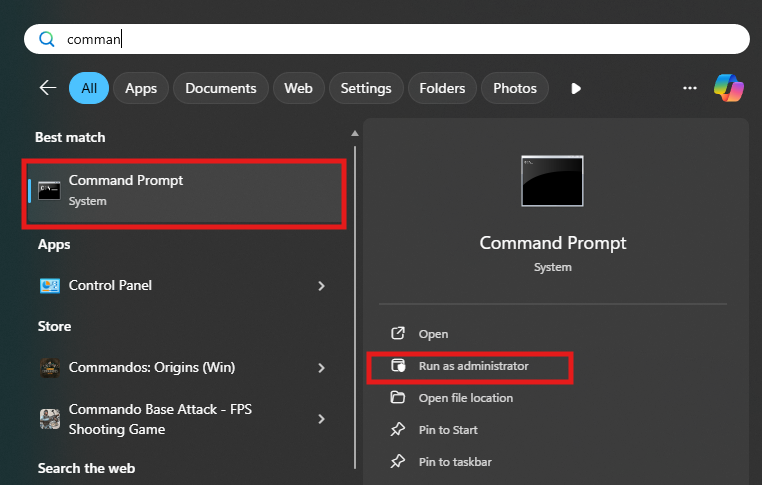
Task: Click the pin icon beside Pin to Start
Action: click(x=398, y=429)
